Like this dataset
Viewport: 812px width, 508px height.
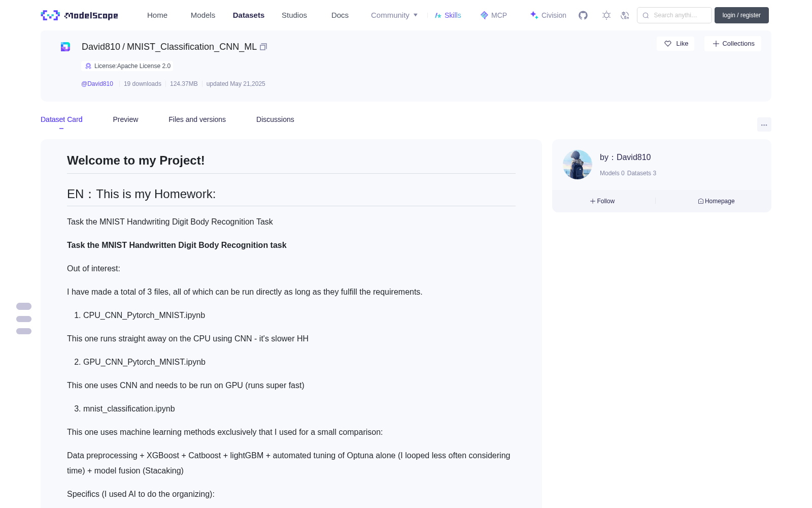click(675, 44)
